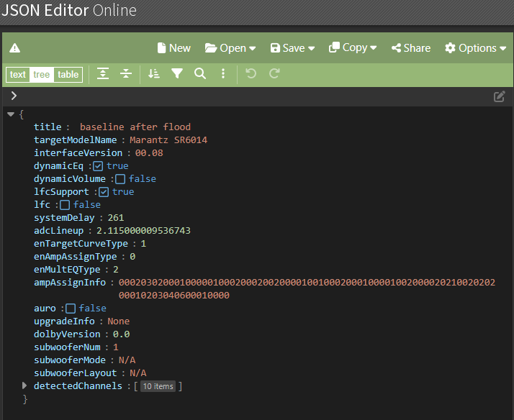Click the collapse all icon
This screenshot has width=514, height=420.
126,73
